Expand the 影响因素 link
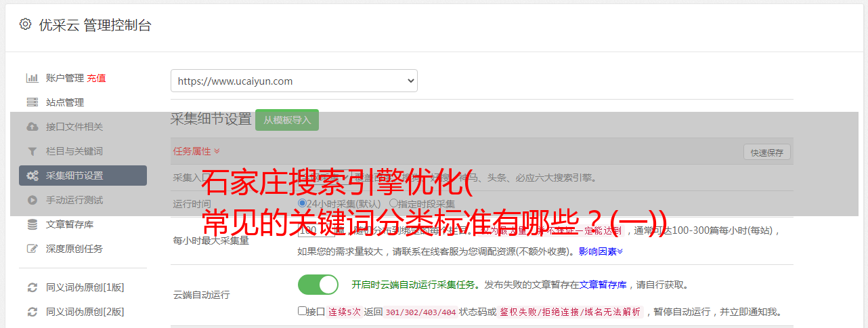 tap(601, 251)
